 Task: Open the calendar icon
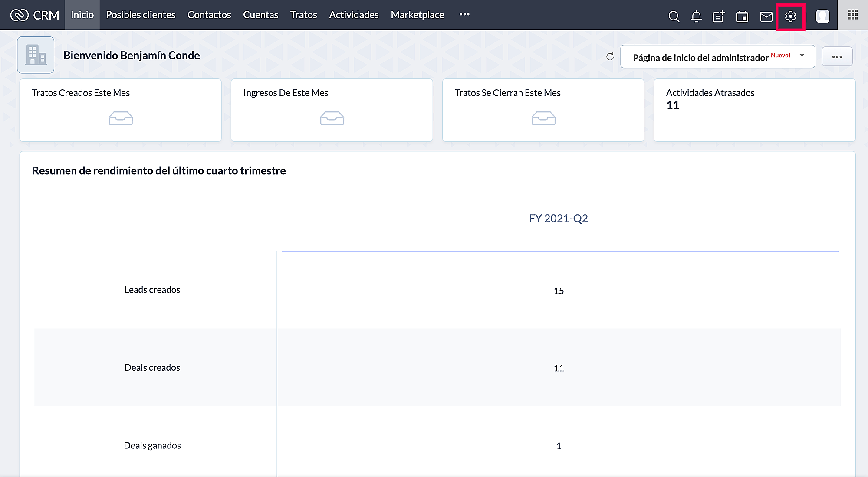pyautogui.click(x=742, y=16)
